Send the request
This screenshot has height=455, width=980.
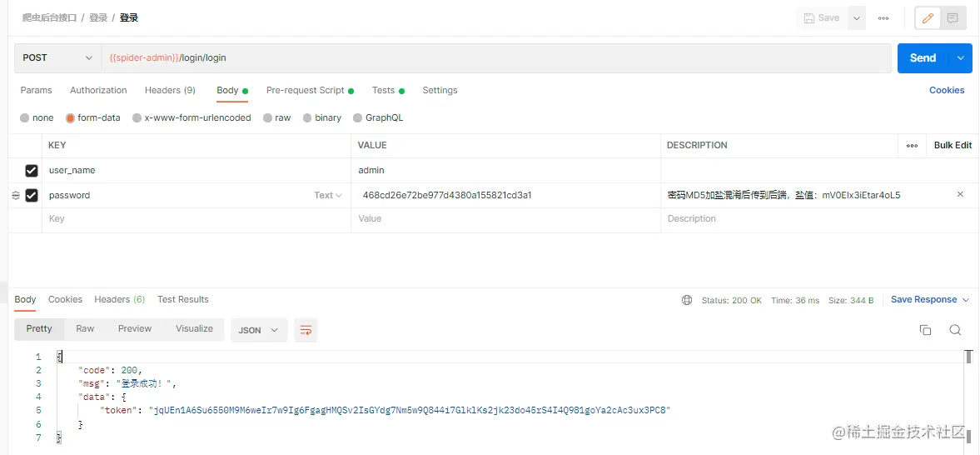coord(923,57)
